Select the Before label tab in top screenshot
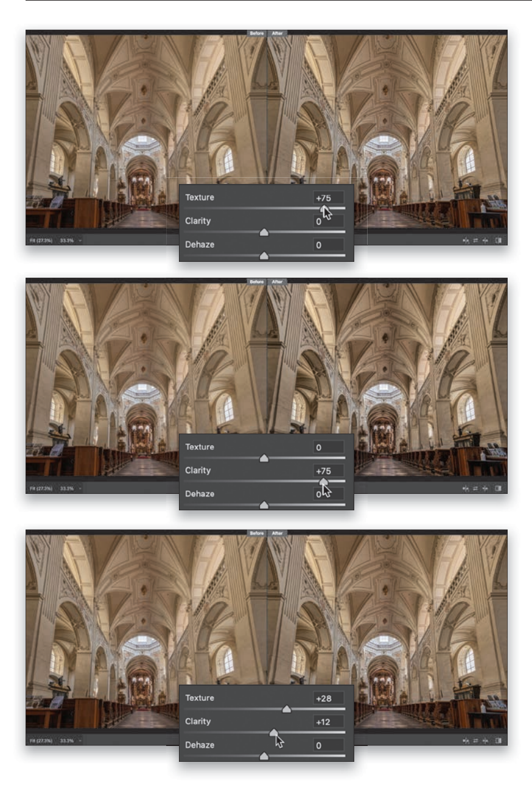Viewport: 532px width, 788px height. click(x=256, y=33)
